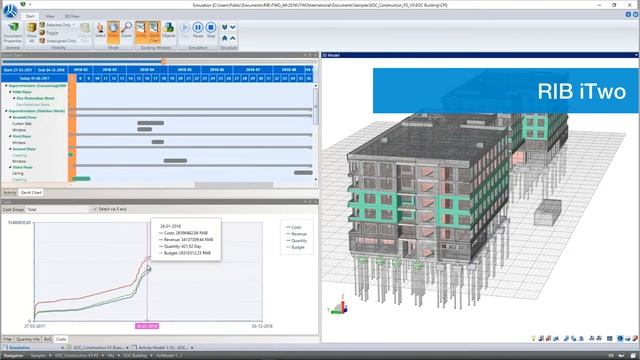Switch to the Quantity Info tab
The height and width of the screenshot is (360, 640).
[28, 339]
